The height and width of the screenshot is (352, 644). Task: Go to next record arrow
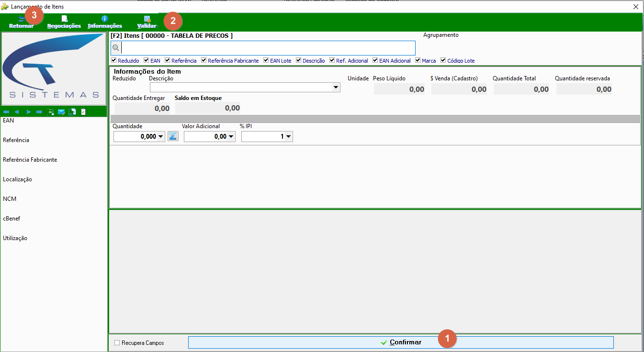(28, 112)
